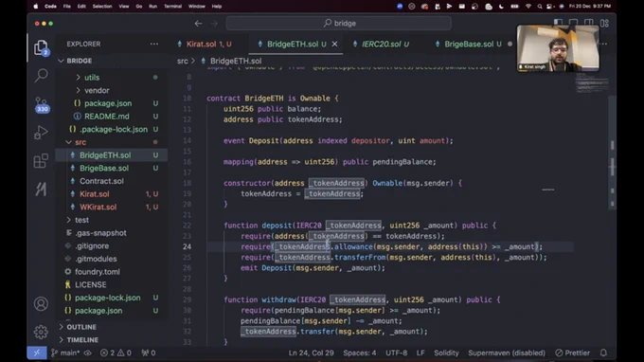The image size is (644, 362).
Task: Click the bridge command center search box
Action: 339,24
